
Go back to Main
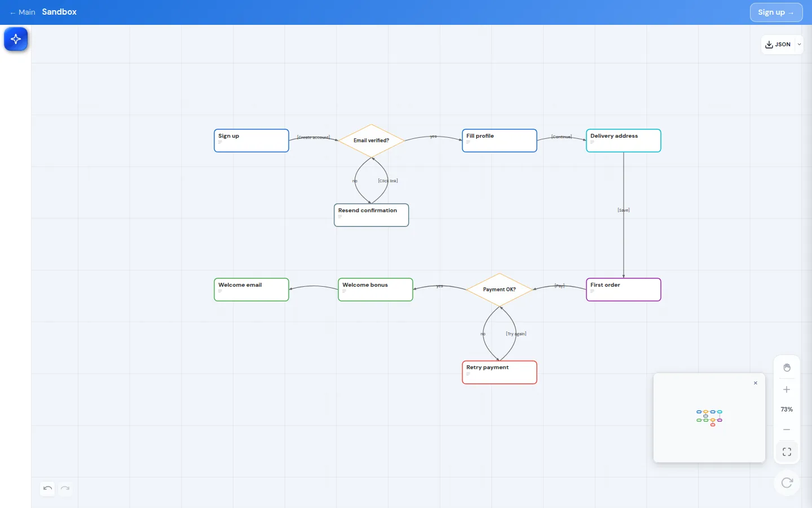point(23,12)
